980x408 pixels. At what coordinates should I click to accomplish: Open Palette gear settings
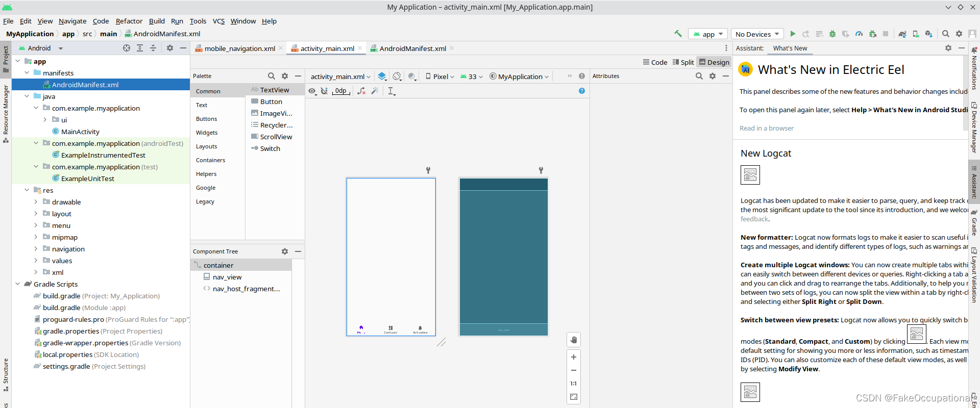pyautogui.click(x=285, y=76)
